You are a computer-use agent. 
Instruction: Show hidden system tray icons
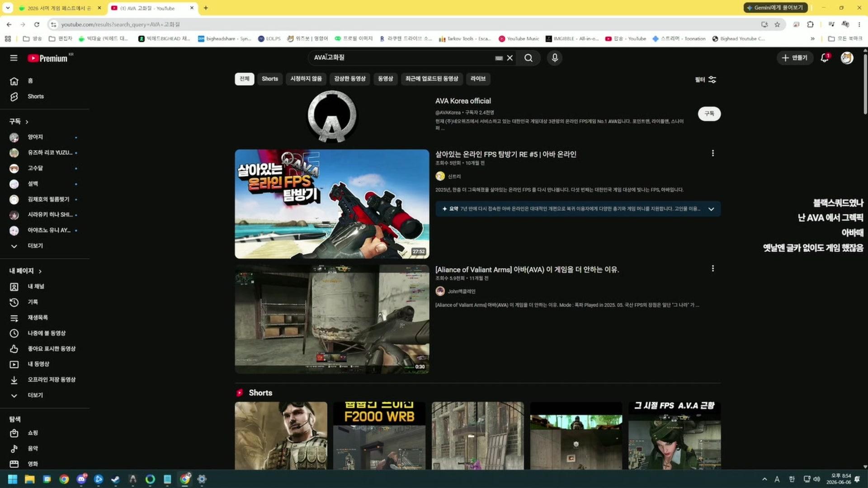tap(764, 479)
